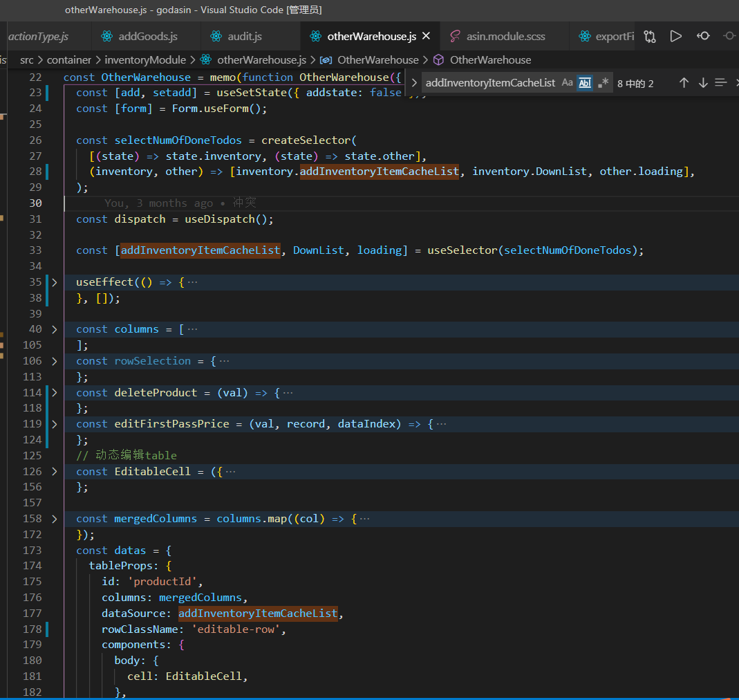Click the find search input field

(489, 83)
